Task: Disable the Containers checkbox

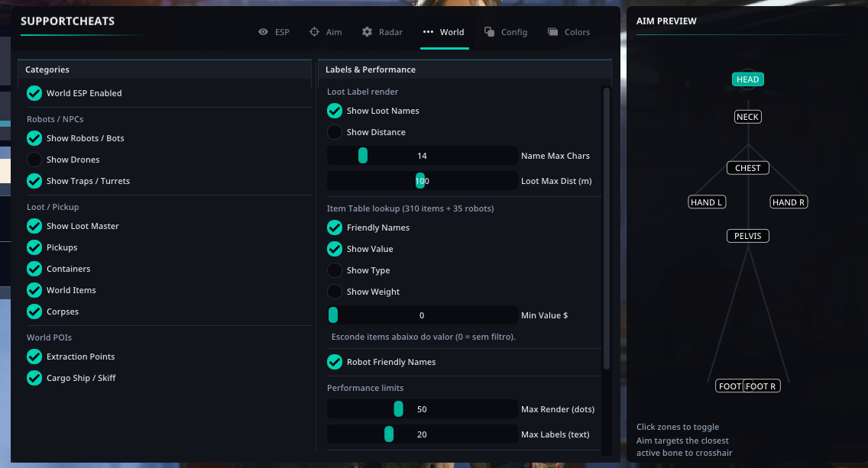Action: click(x=34, y=269)
